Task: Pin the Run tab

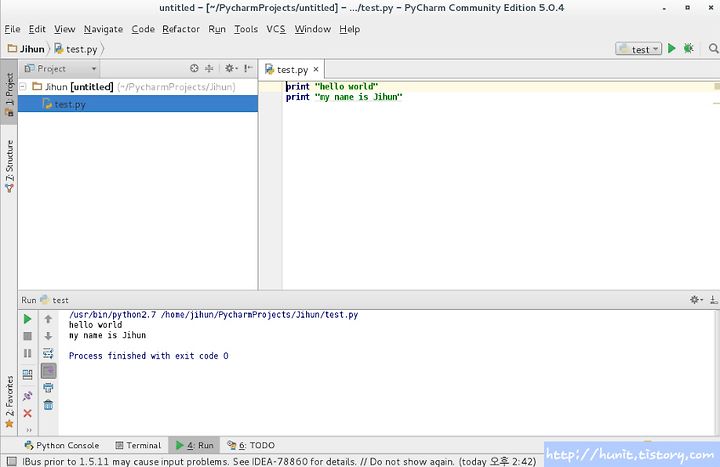Action: pos(28,396)
